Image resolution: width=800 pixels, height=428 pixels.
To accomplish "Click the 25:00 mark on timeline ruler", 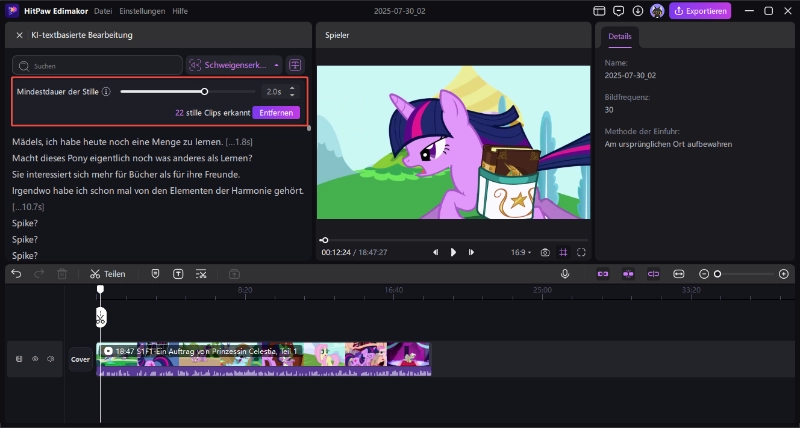I will coord(542,290).
